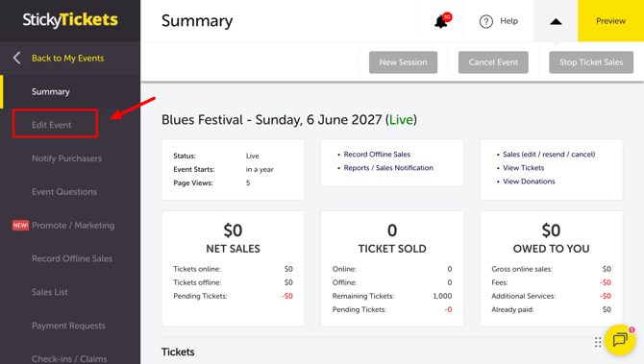644x364 pixels.
Task: Click the Blues Festival event title
Action: pyautogui.click(x=289, y=120)
